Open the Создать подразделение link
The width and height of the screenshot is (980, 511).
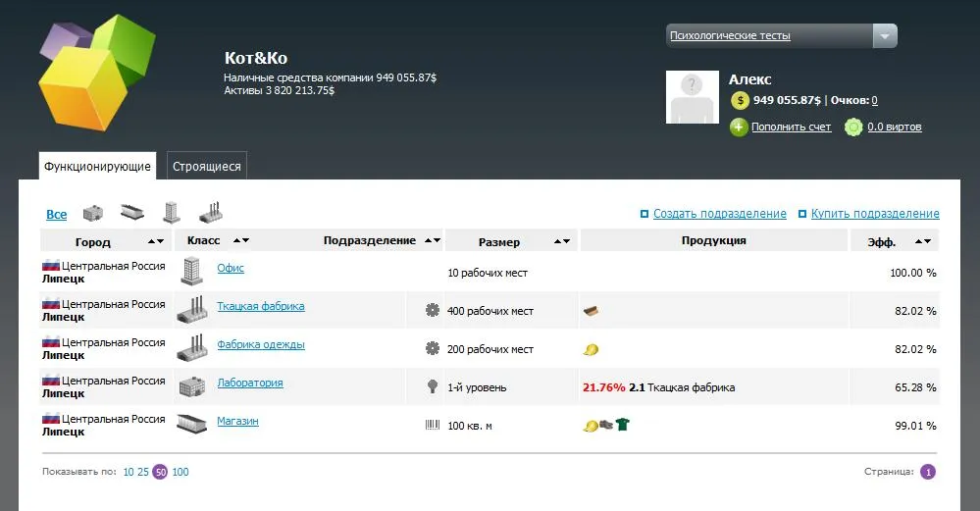tap(719, 214)
